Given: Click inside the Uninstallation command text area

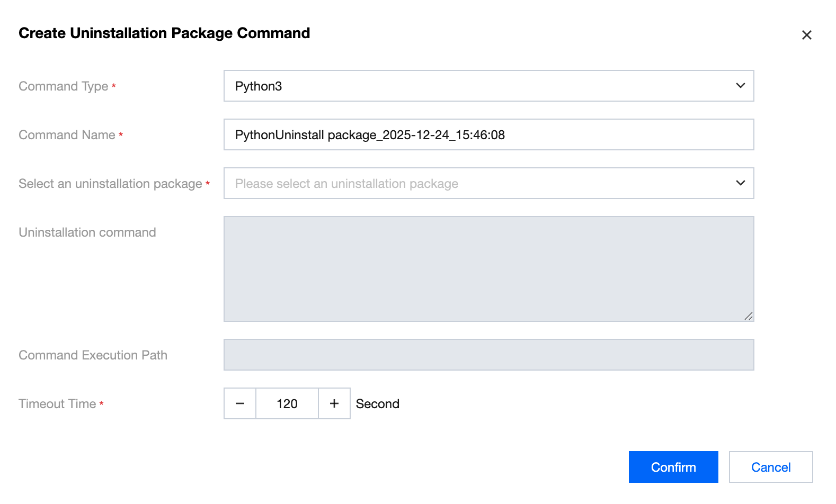Looking at the screenshot, I should click(487, 268).
